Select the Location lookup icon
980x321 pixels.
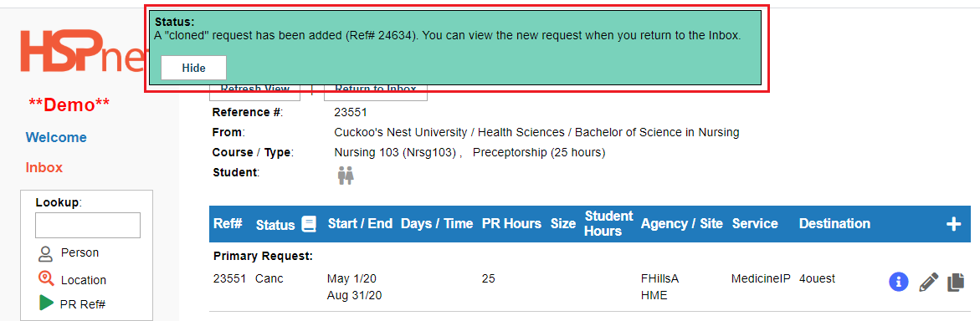[x=45, y=279]
